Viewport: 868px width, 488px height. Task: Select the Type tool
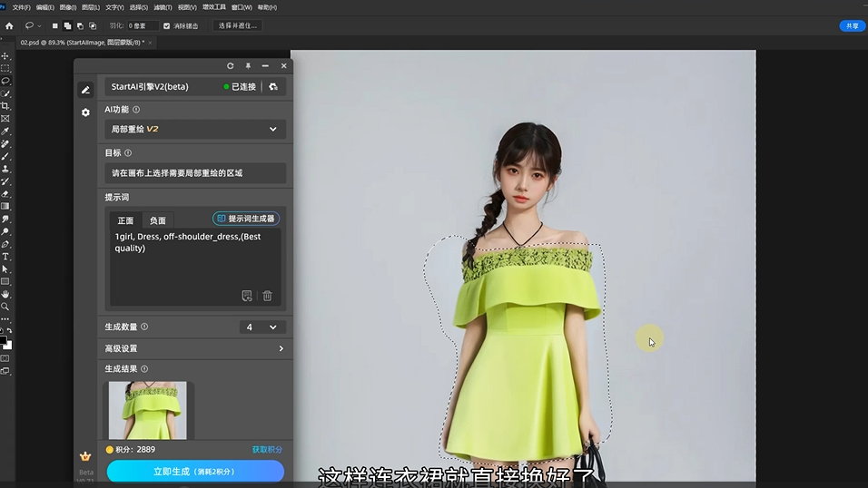click(5, 257)
